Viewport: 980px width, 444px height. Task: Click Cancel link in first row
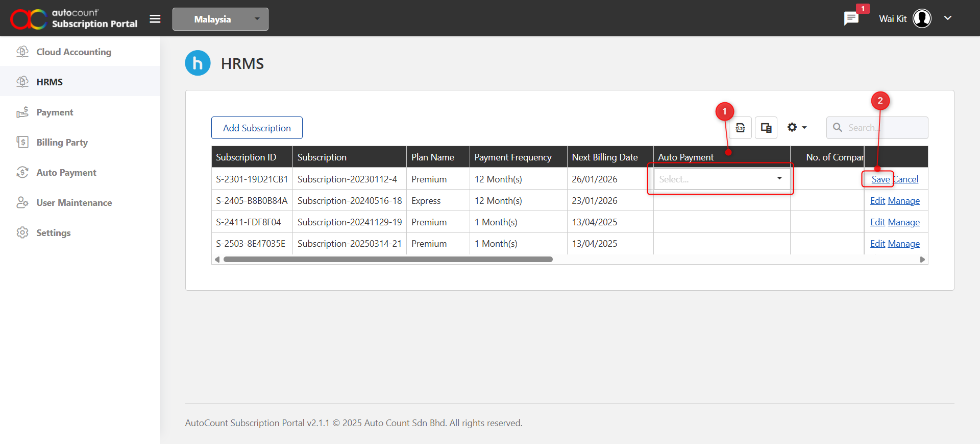(905, 179)
